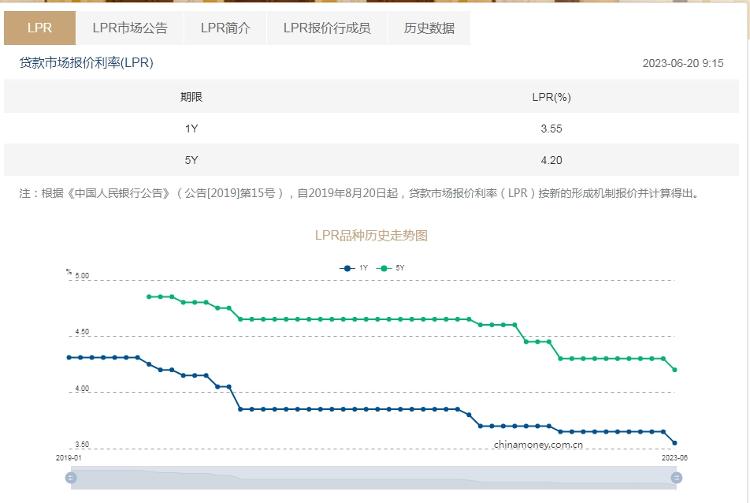
Task: Click the right handle of the chart range slider
Action: [676, 478]
